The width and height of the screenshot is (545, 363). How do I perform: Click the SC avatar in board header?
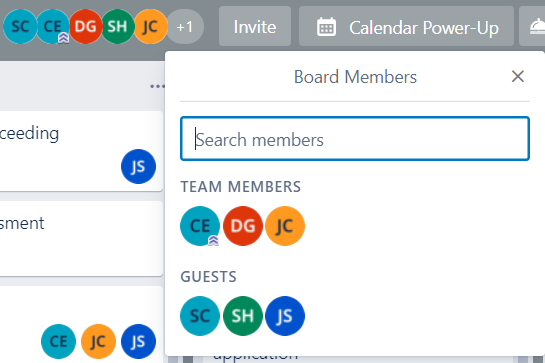[20, 27]
